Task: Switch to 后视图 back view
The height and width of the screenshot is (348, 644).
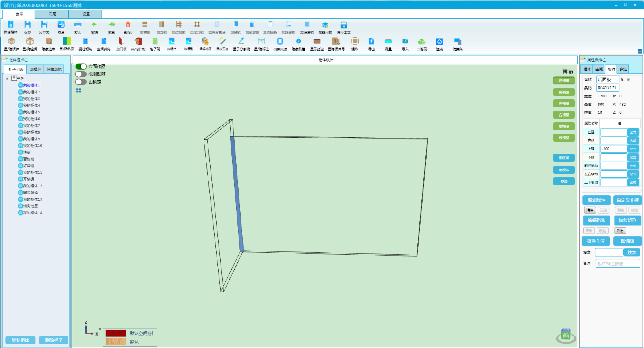Action: click(x=563, y=138)
